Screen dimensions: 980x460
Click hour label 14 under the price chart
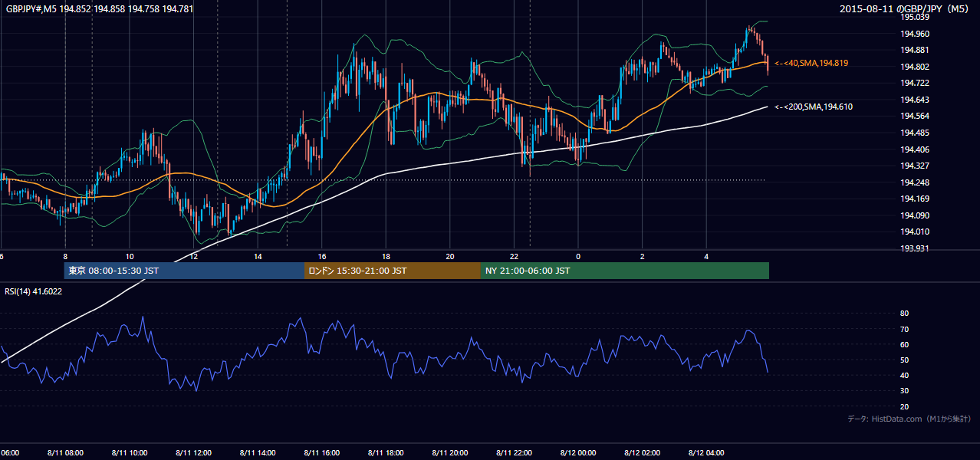click(258, 256)
